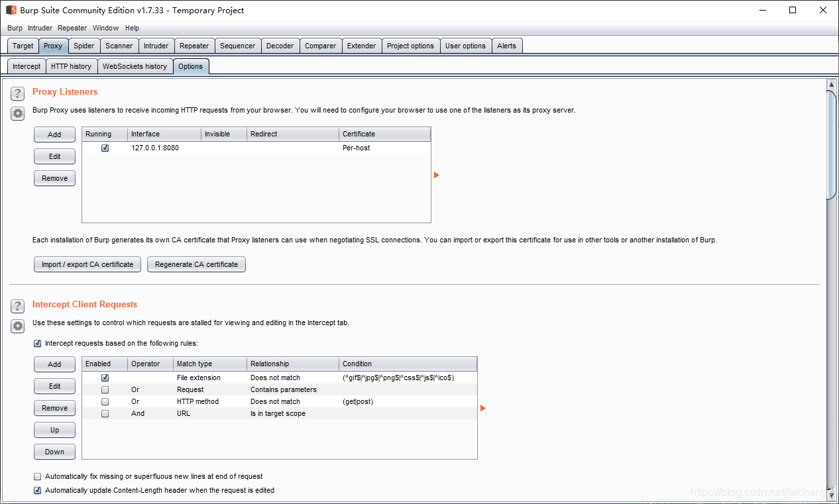Switch to the Comparer tab
The height and width of the screenshot is (504, 839).
[x=321, y=46]
